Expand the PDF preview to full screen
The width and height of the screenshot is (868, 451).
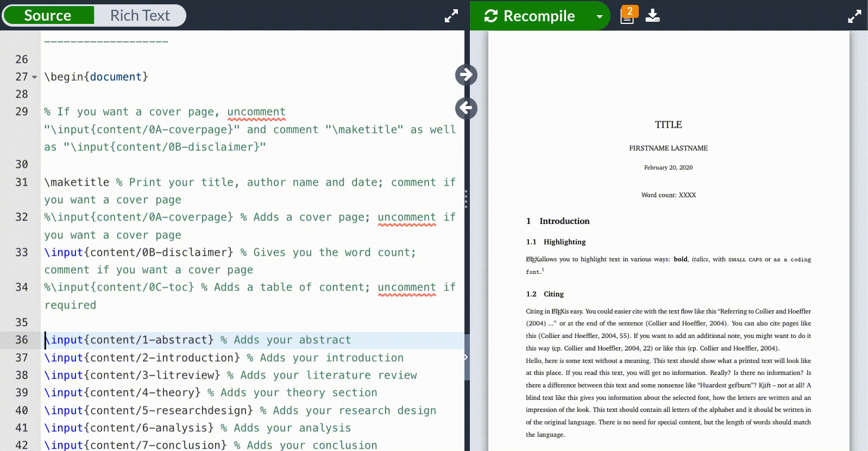[x=854, y=16]
